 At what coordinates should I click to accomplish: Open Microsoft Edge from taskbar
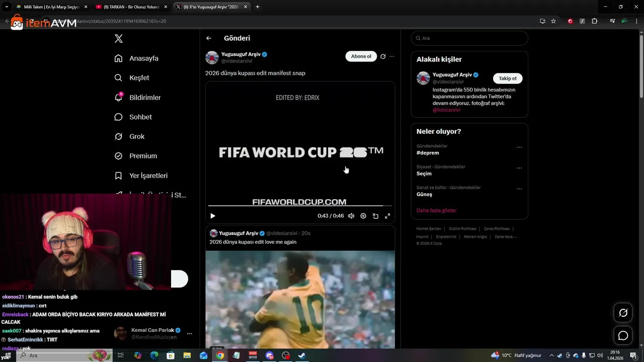154,355
